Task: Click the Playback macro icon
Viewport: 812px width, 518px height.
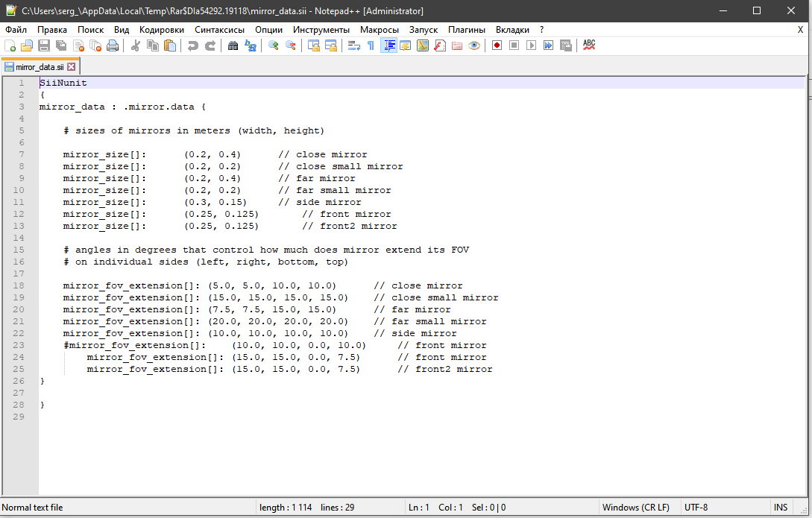Action: 532,45
